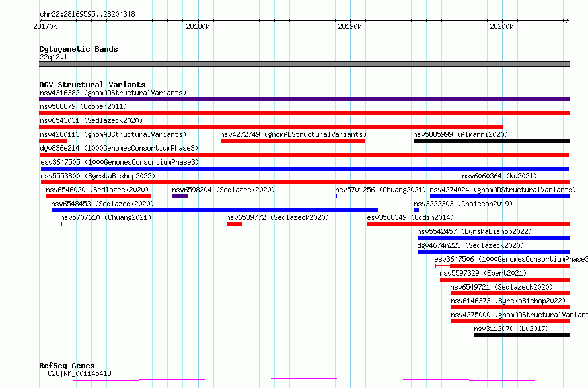
Task: Select the short red nsv4280113 bar
Action: tap(53, 141)
